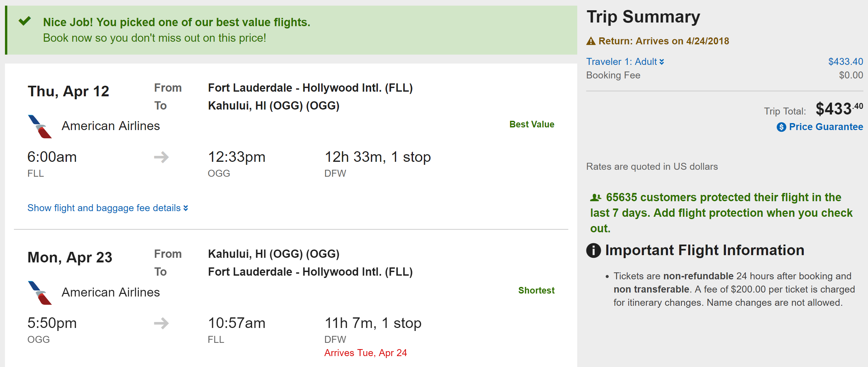
Task: Click chevron after baggage fee details link
Action: pyautogui.click(x=186, y=208)
